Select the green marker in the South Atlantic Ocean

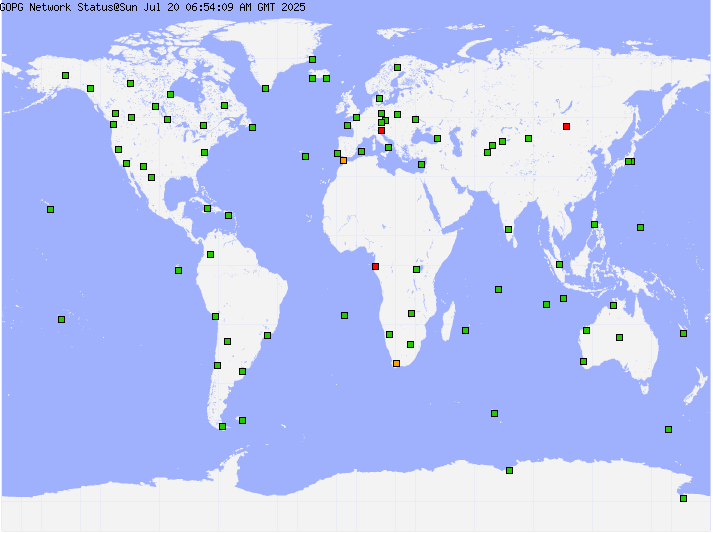click(x=345, y=316)
